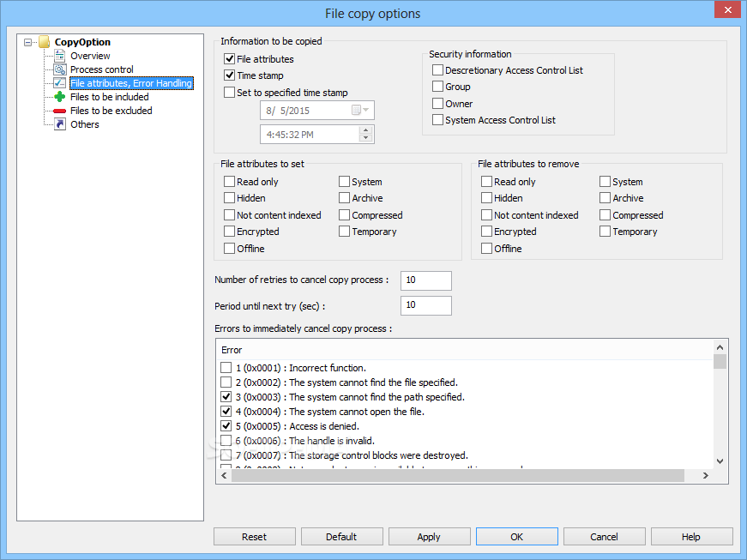Open the Process control page
This screenshot has height=560, width=747.
101,69
